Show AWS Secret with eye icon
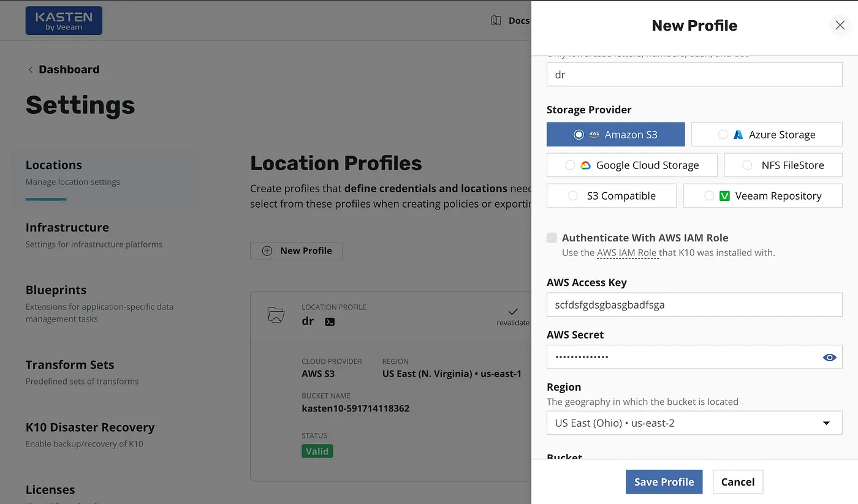The height and width of the screenshot is (504, 858). click(829, 357)
